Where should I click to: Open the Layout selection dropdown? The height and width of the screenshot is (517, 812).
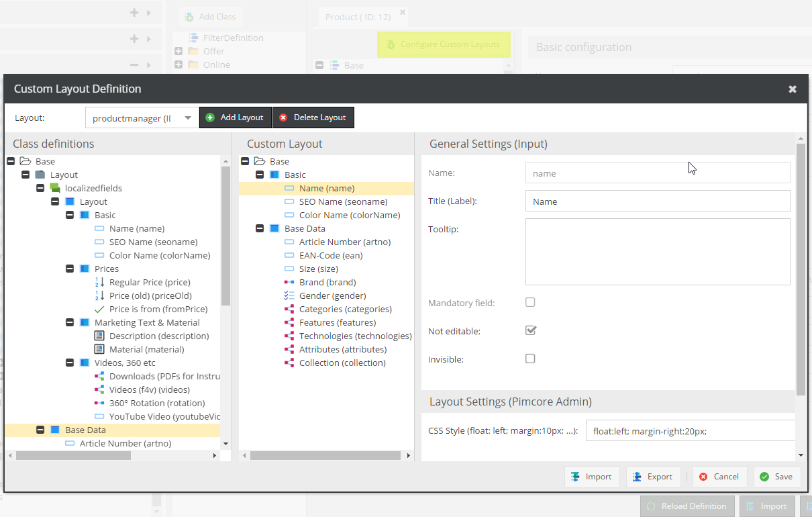pos(188,117)
